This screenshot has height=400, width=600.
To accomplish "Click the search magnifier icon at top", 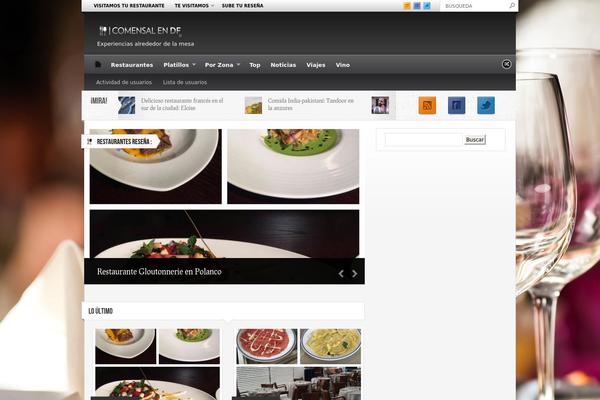I will tap(512, 6).
